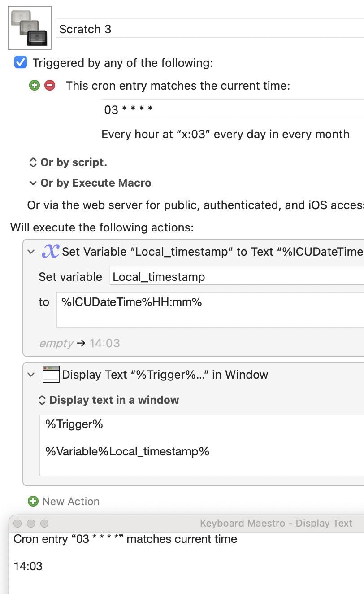Collapse the Display Text action chevron
364x594 pixels.
point(31,374)
